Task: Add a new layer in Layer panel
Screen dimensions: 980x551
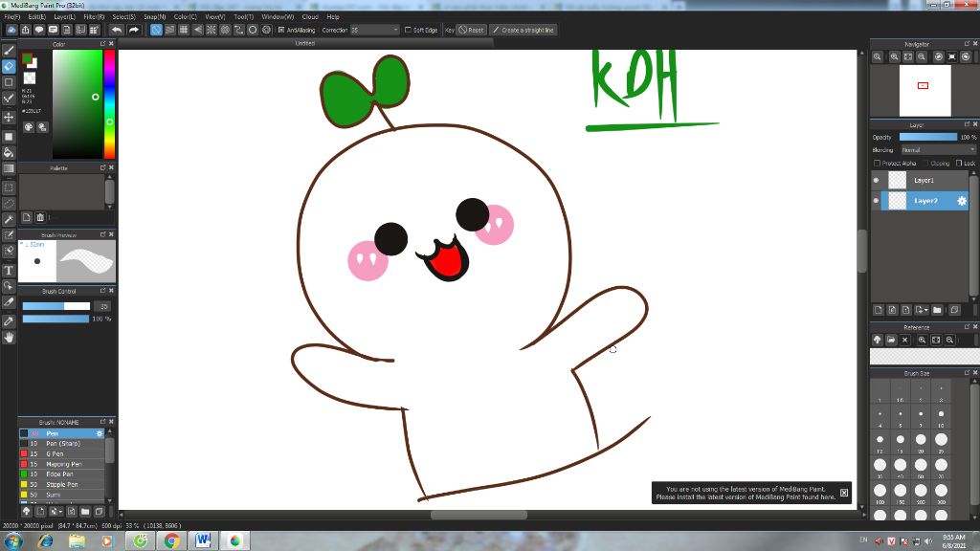Action: pos(879,310)
